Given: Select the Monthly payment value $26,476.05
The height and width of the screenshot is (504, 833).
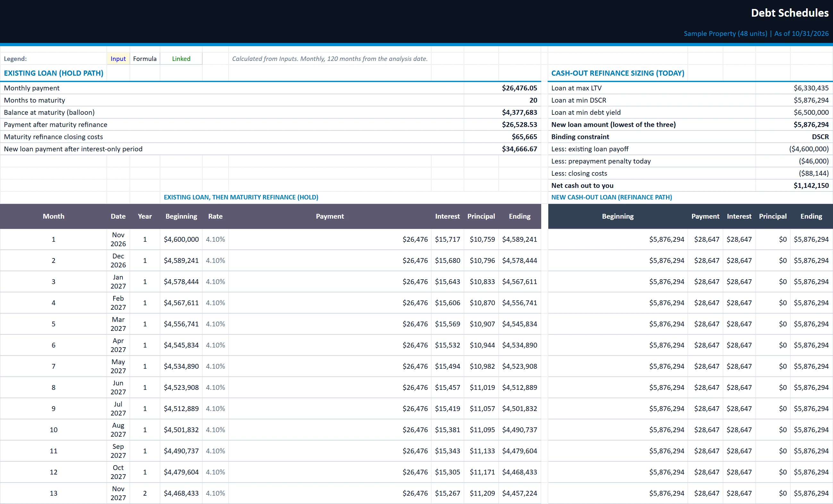Looking at the screenshot, I should (x=519, y=88).
